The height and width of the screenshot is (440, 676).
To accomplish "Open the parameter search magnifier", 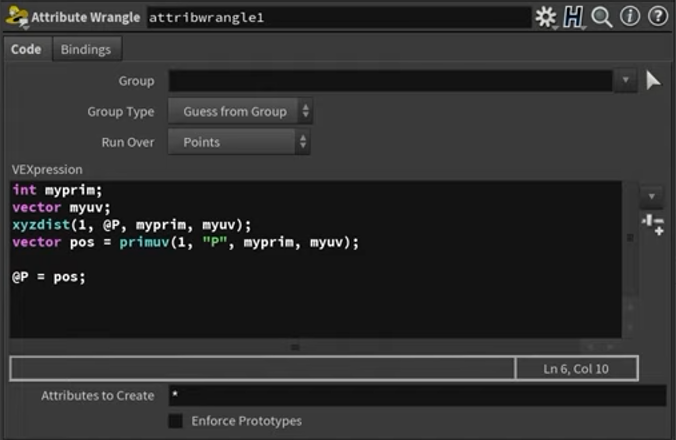I will click(x=601, y=17).
